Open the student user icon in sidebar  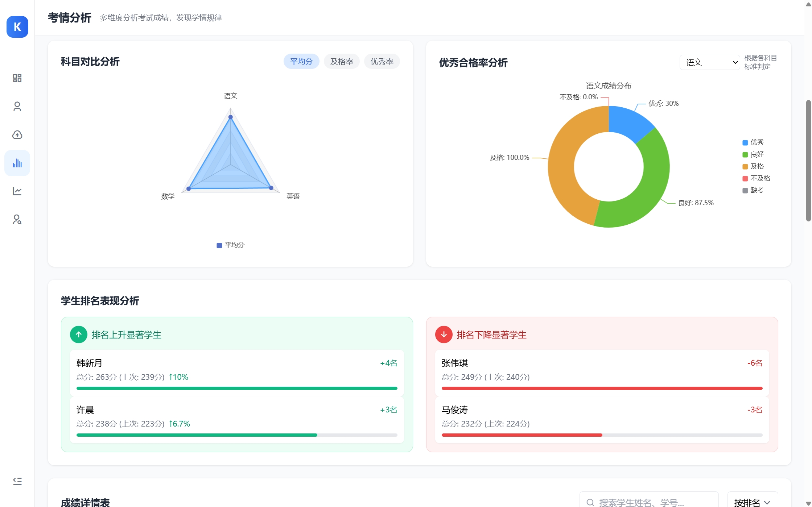click(17, 107)
